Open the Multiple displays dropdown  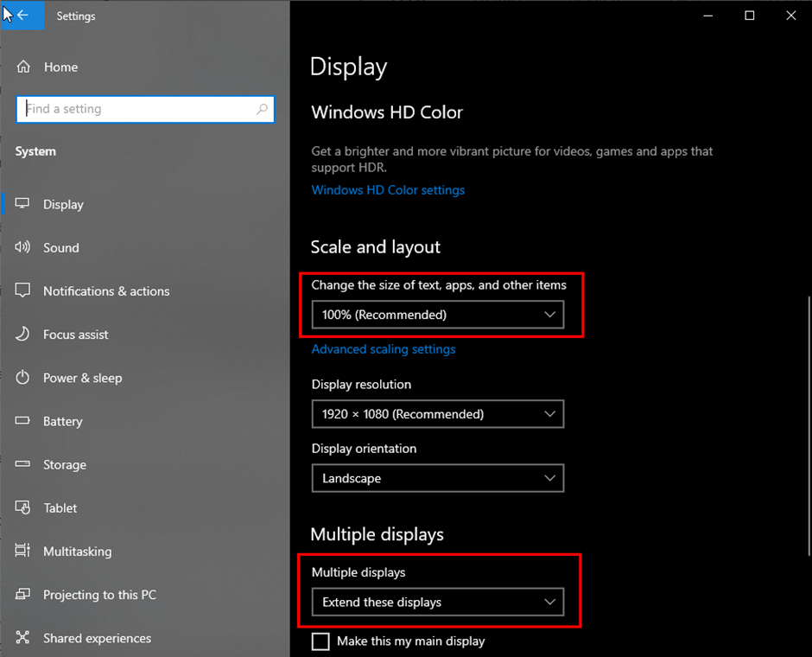[x=437, y=603]
